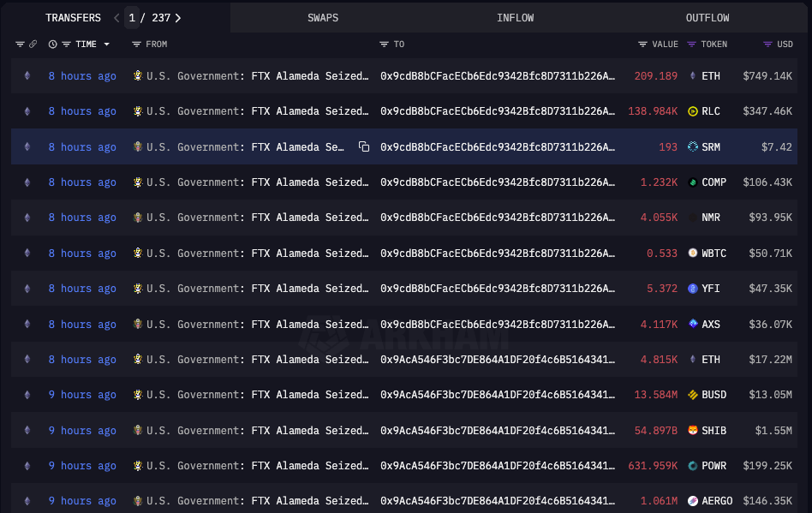The height and width of the screenshot is (513, 812).
Task: Open the Ethereum chain icon in RLC row
Action: pyautogui.click(x=27, y=111)
